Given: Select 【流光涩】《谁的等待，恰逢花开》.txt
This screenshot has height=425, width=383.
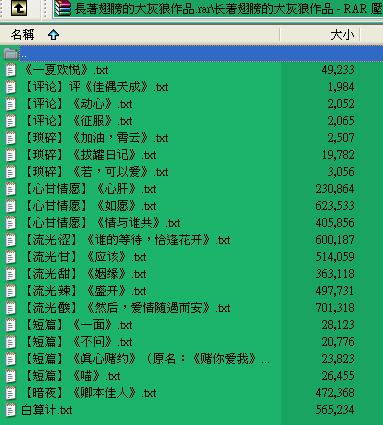Looking at the screenshot, I should click(x=127, y=240).
